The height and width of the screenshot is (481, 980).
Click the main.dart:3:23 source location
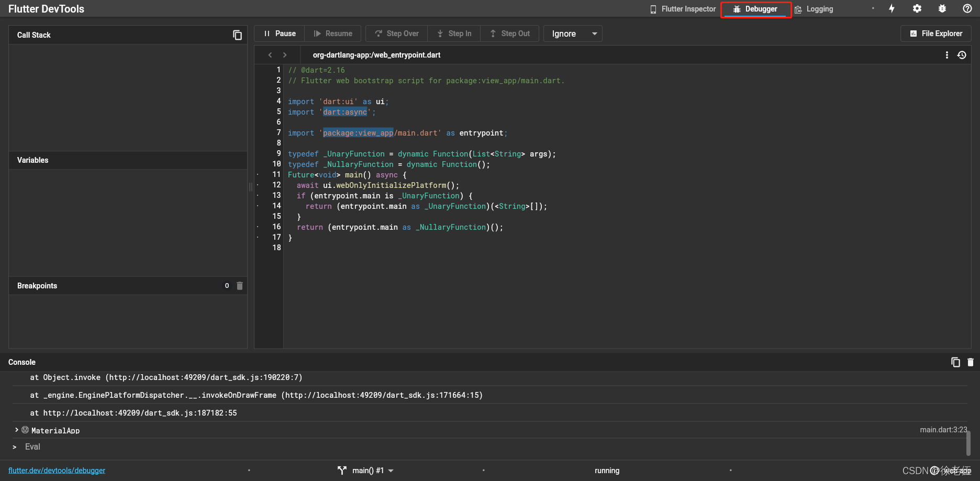coord(943,430)
